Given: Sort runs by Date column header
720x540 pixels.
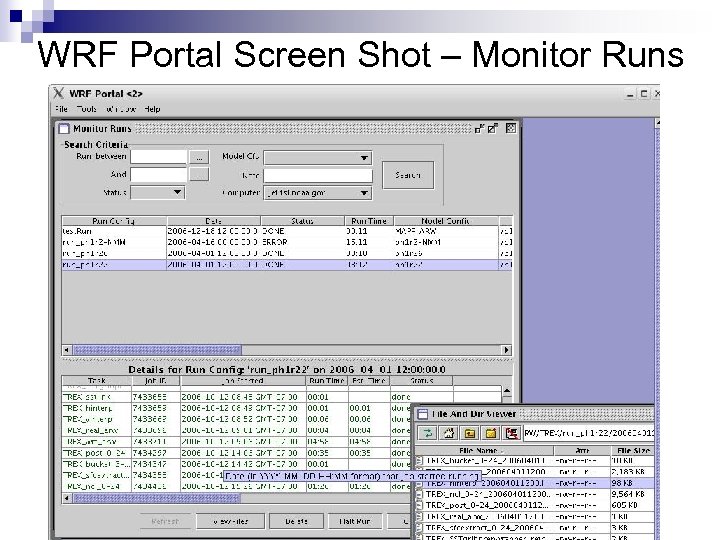Looking at the screenshot, I should click(214, 221).
